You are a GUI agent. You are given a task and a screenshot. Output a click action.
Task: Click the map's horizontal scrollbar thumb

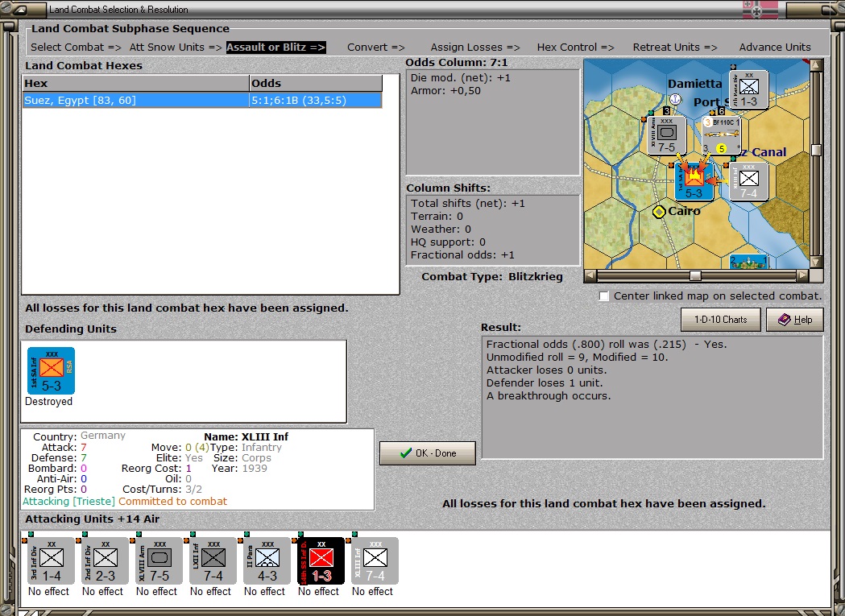pos(696,275)
